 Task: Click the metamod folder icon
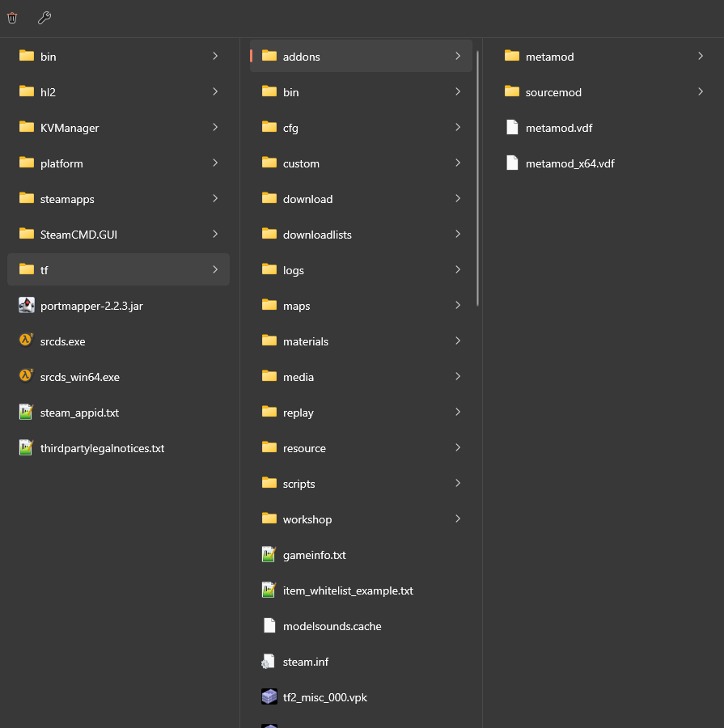point(512,56)
